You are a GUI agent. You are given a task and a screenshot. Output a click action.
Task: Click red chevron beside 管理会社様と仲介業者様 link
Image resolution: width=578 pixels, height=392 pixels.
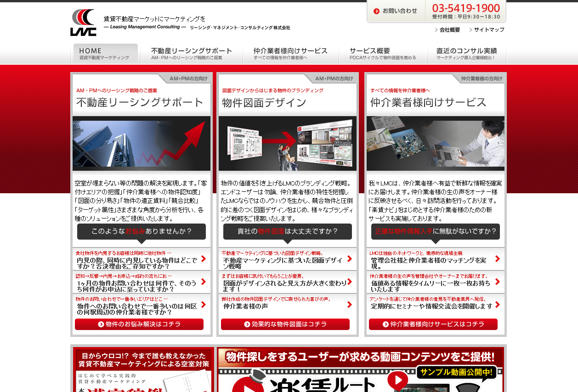[498, 259]
